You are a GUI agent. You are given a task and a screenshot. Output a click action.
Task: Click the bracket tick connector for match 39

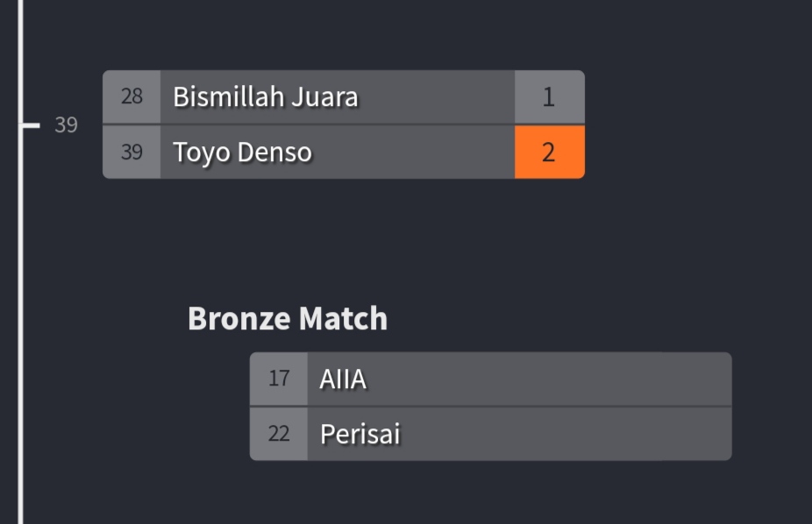point(32,125)
